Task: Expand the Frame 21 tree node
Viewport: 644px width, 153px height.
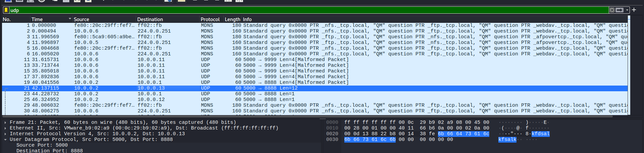Action: [5, 122]
